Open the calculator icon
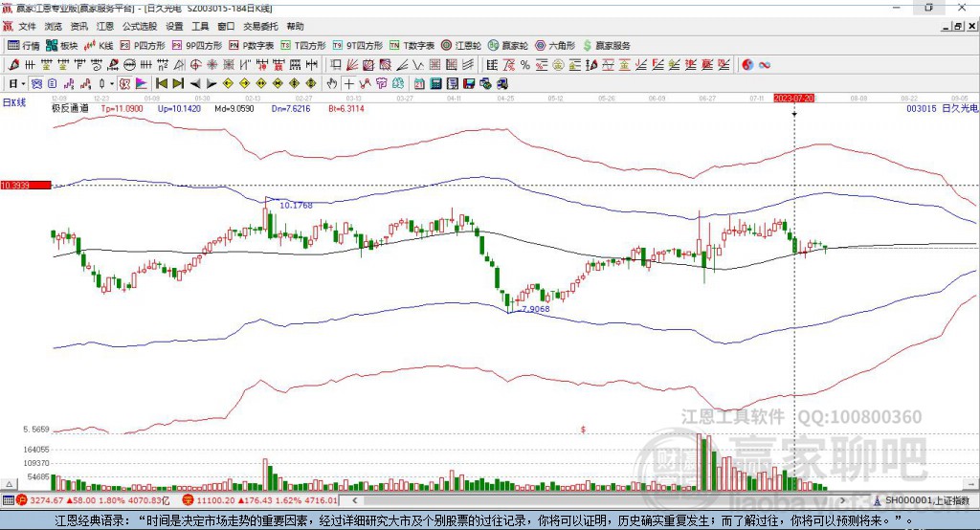The image size is (980, 530). (435, 84)
